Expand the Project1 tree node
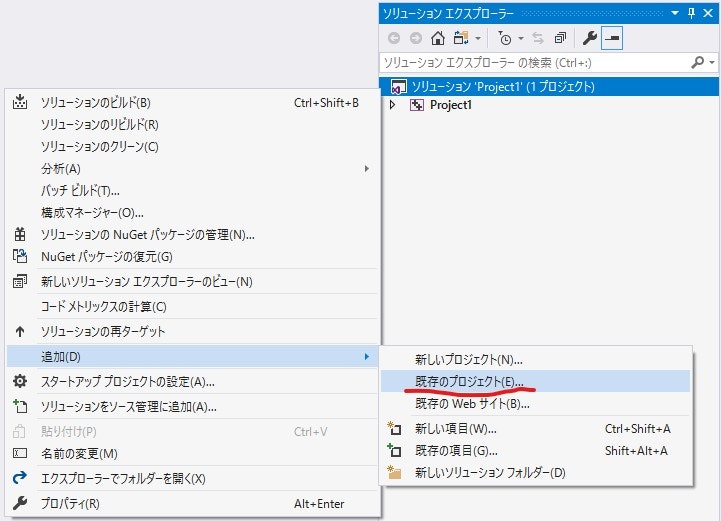 (x=392, y=105)
